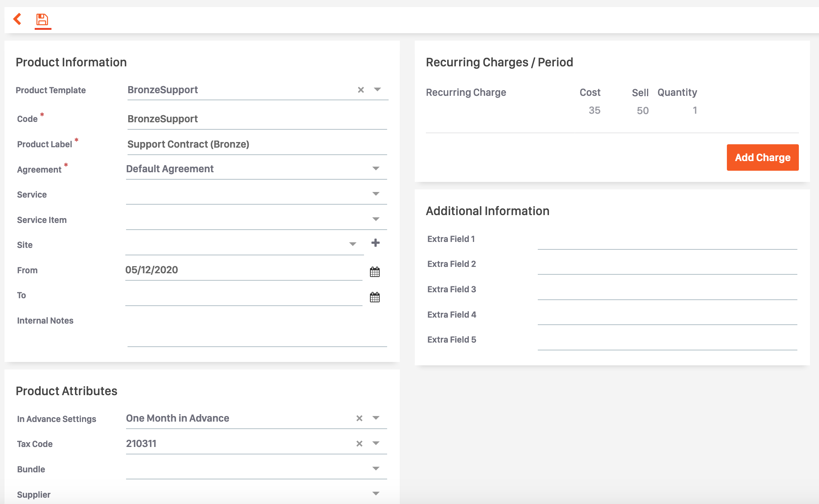This screenshot has height=504, width=819.
Task: Add a new site with plus icon
Action: coord(376,243)
